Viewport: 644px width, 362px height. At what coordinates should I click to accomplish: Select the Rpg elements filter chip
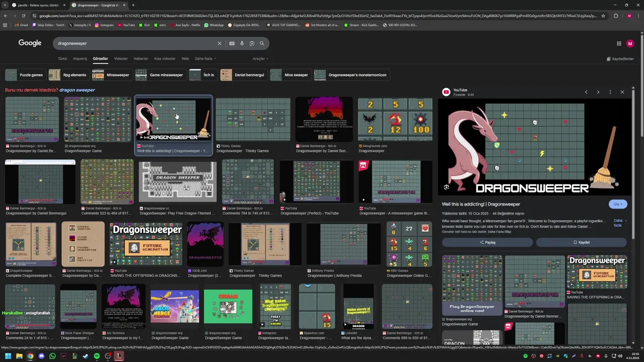point(69,75)
